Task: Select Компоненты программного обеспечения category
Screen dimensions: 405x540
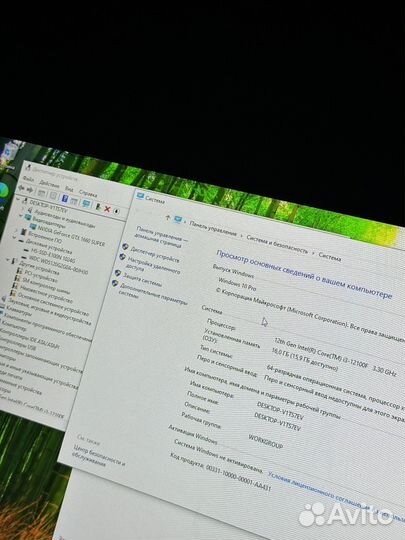Action: 47,327
